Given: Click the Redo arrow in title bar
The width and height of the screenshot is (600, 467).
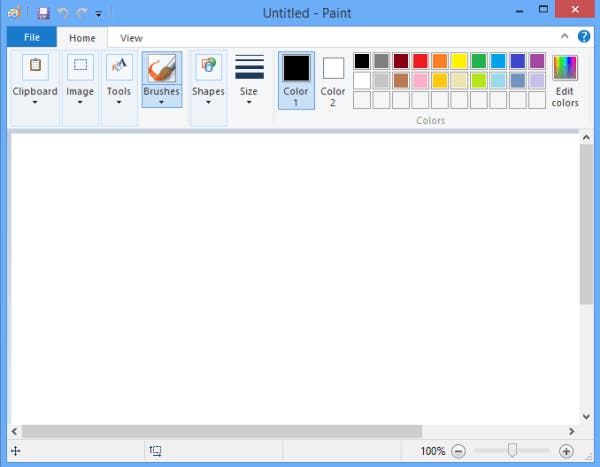Looking at the screenshot, I should [82, 13].
